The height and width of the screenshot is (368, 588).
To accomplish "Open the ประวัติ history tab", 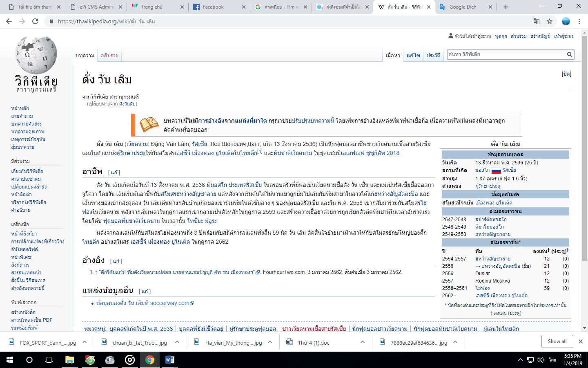I will point(433,55).
